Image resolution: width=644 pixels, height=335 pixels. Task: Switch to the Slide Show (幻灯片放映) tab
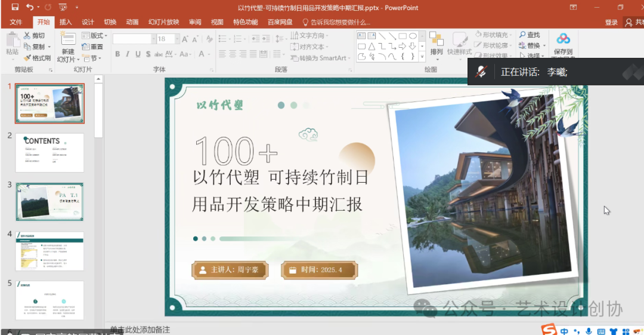coord(163,22)
